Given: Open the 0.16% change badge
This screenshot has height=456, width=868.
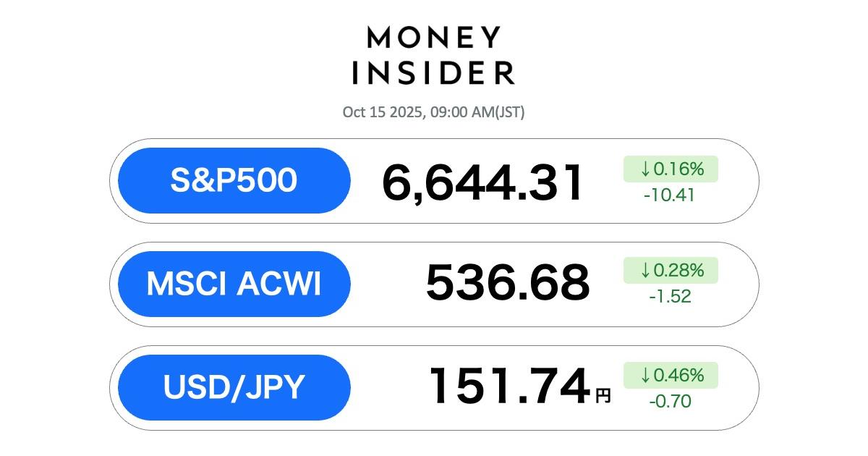Looking at the screenshot, I should (671, 169).
